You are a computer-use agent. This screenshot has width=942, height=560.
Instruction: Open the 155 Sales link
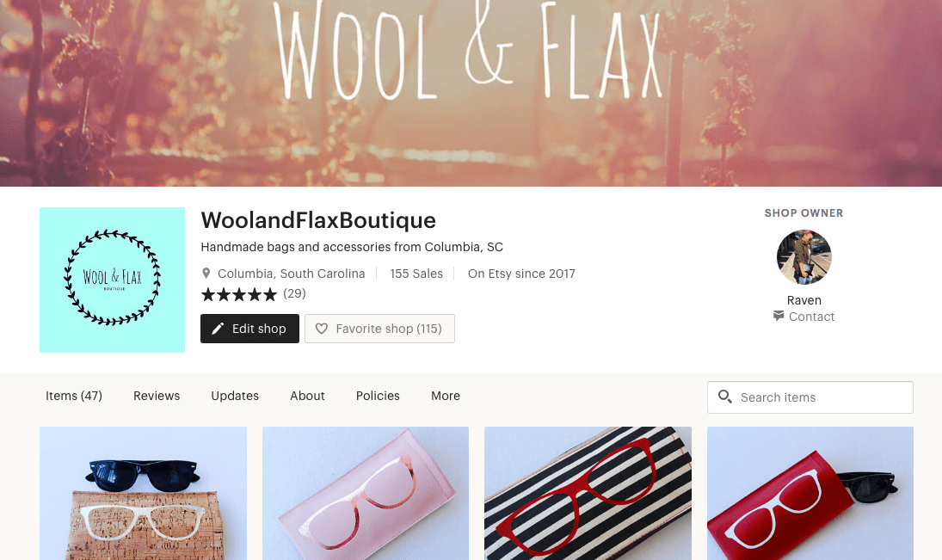click(416, 274)
